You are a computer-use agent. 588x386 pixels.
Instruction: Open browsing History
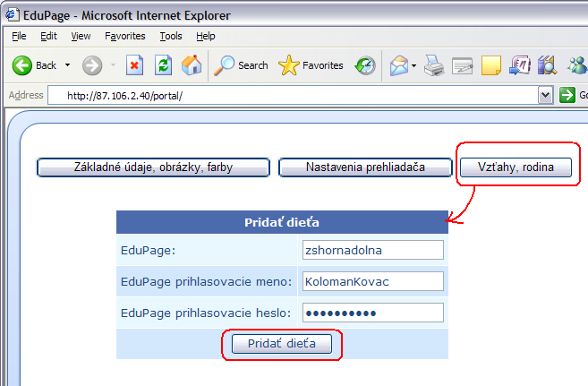[365, 65]
